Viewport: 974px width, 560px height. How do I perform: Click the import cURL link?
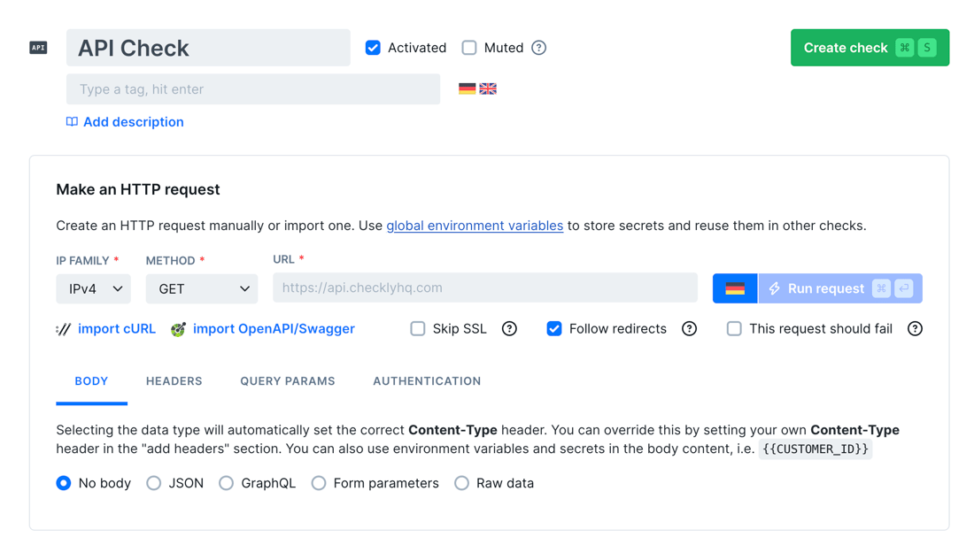coord(117,328)
